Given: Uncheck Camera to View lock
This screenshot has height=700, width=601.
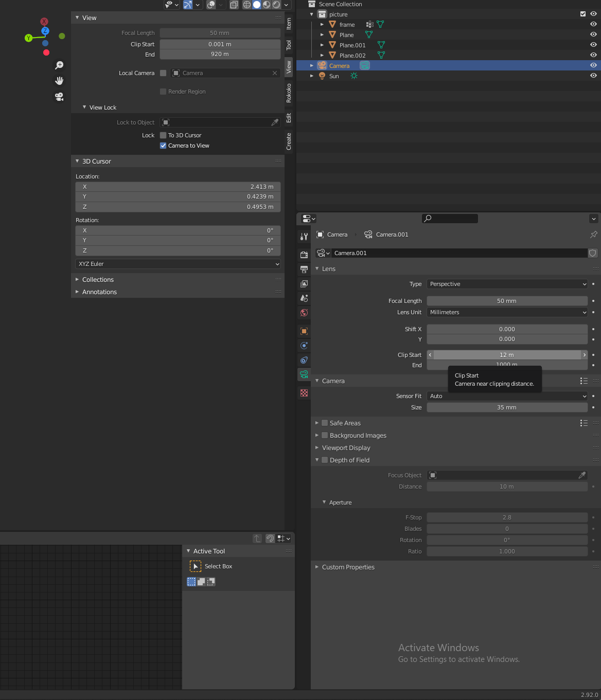Looking at the screenshot, I should click(163, 146).
